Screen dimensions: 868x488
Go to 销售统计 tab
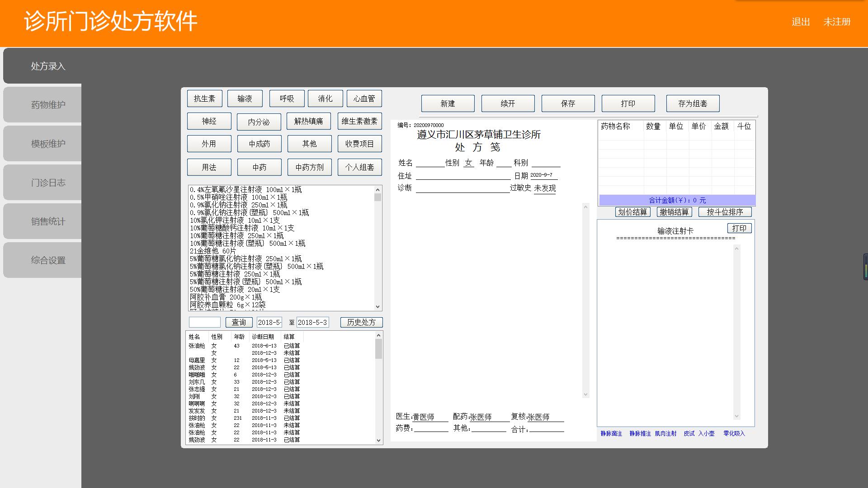pos(48,221)
